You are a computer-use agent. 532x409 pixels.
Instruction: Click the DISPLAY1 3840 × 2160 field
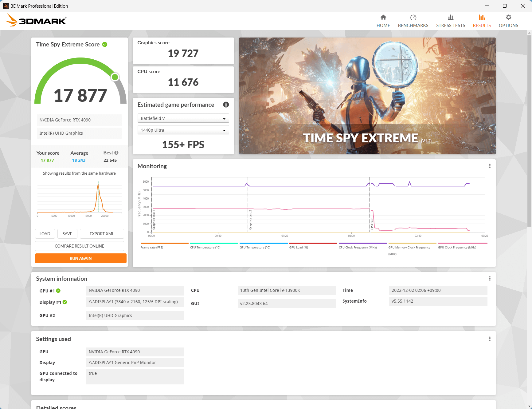point(135,302)
